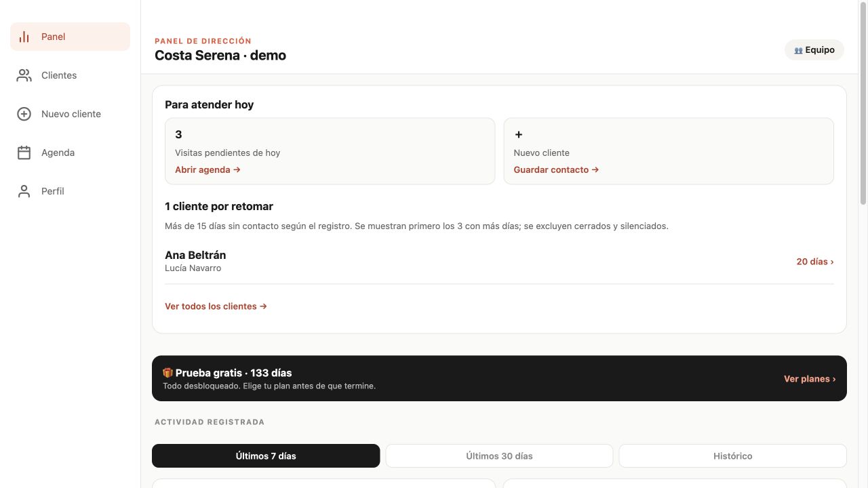Click the gift icon in trial banner
The width and height of the screenshot is (868, 488).
(167, 373)
